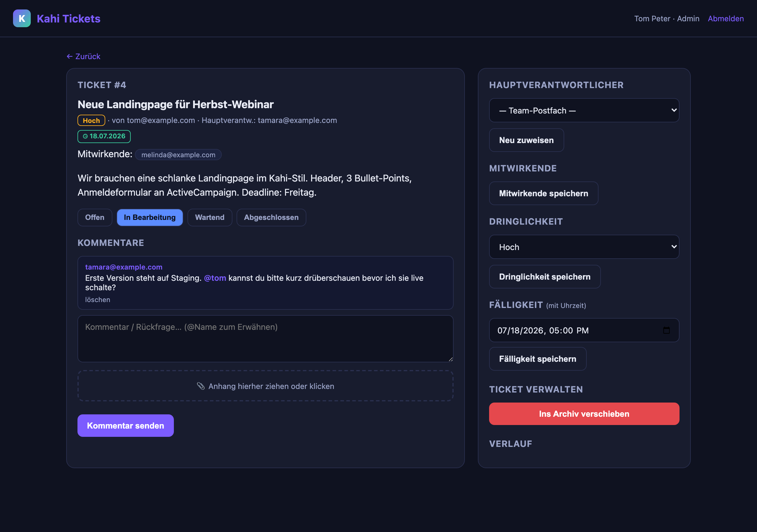The height and width of the screenshot is (532, 757).
Task: Mark the ticket as Abgeschlossen
Action: [x=271, y=218]
